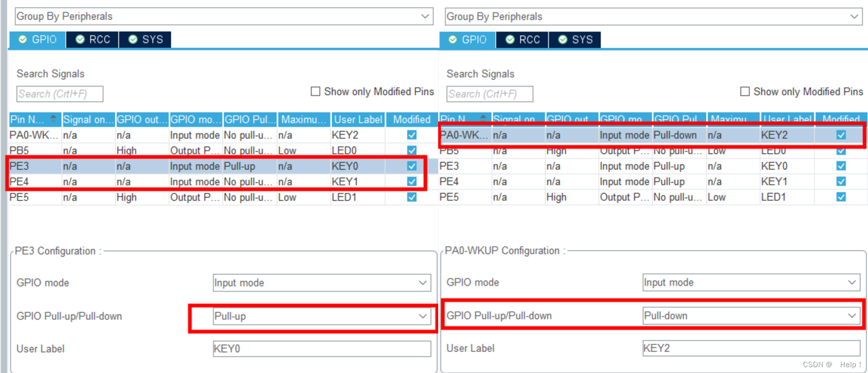The height and width of the screenshot is (373, 868).
Task: Select the RCC tab in left panel
Action: pyautogui.click(x=93, y=40)
